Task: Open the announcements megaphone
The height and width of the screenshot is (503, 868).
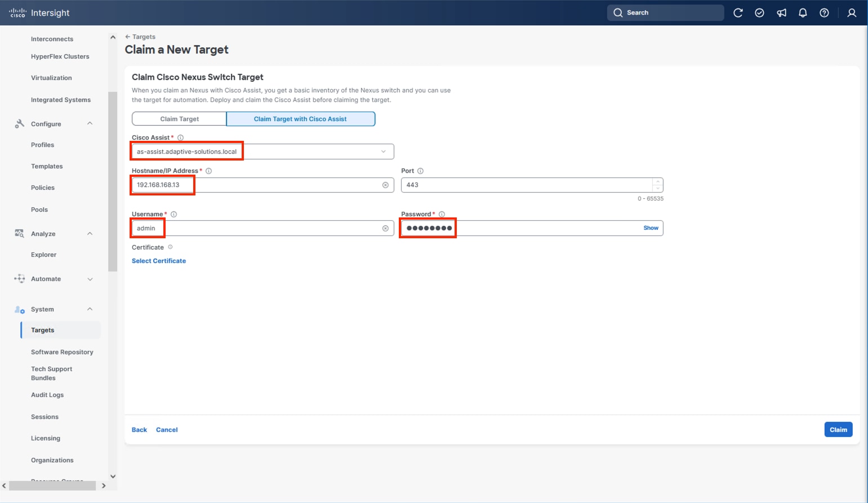Action: (781, 12)
